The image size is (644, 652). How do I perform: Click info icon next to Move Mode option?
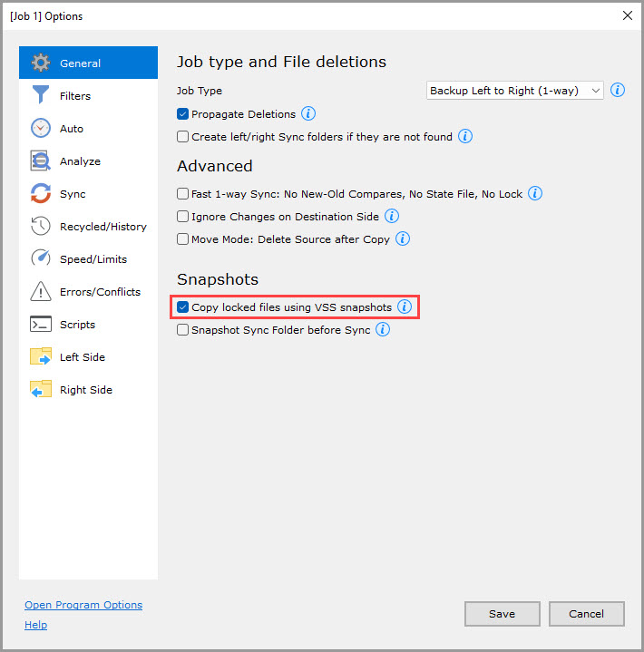(x=403, y=239)
